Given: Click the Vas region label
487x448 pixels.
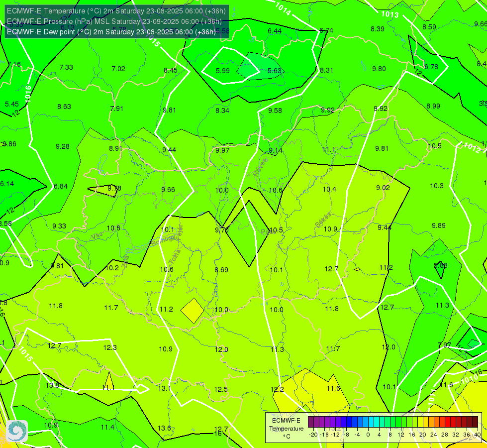Looking at the screenshot, I should [x=97, y=236].
